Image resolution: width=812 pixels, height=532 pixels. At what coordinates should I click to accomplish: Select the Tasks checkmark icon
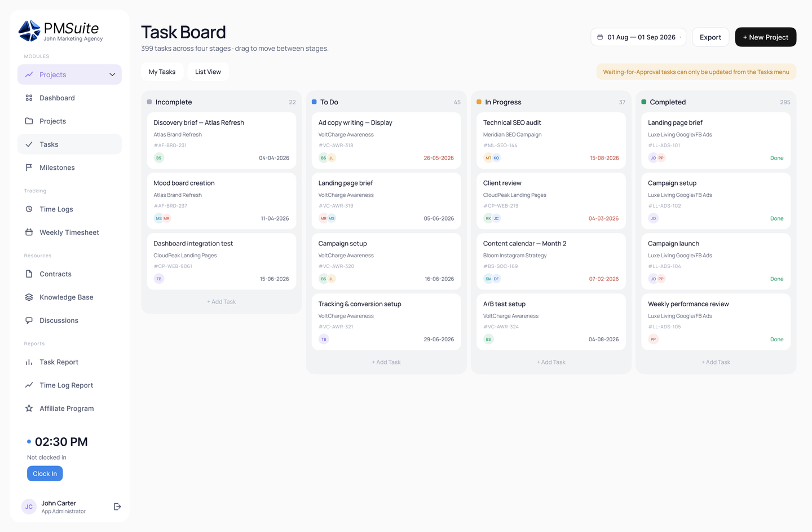29,144
